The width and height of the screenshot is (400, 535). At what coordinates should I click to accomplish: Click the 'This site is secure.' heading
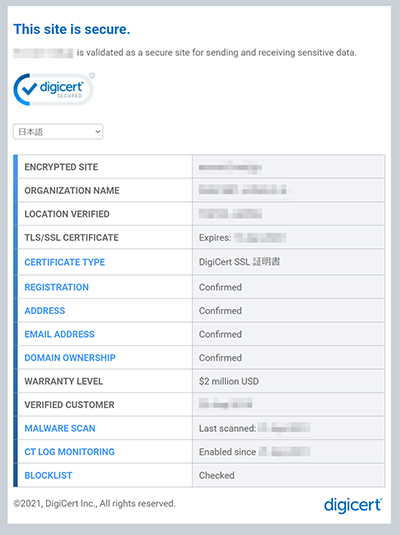[72, 29]
